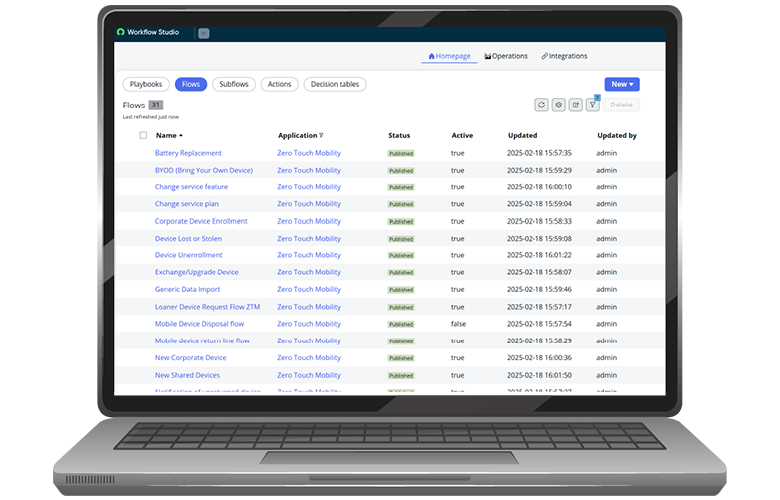Screen dimensions: 780x500
Task: Click the Application column filter icon
Action: click(321, 135)
